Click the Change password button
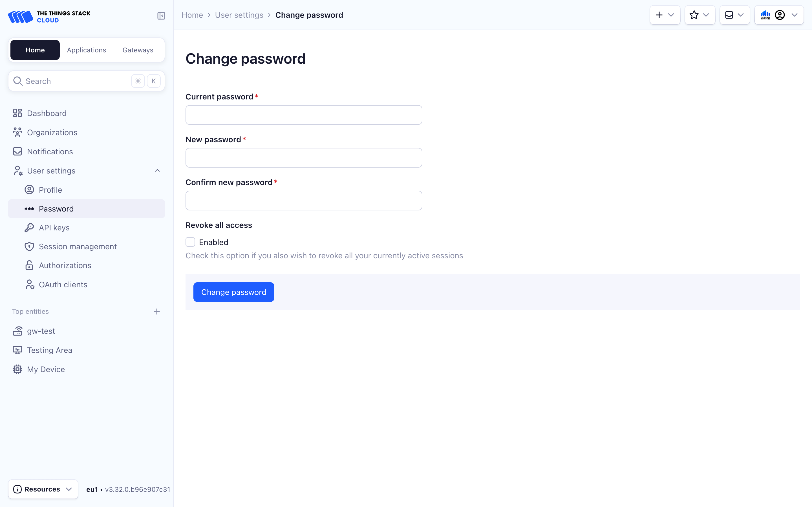Screen dimensions: 812x507 click(x=233, y=292)
